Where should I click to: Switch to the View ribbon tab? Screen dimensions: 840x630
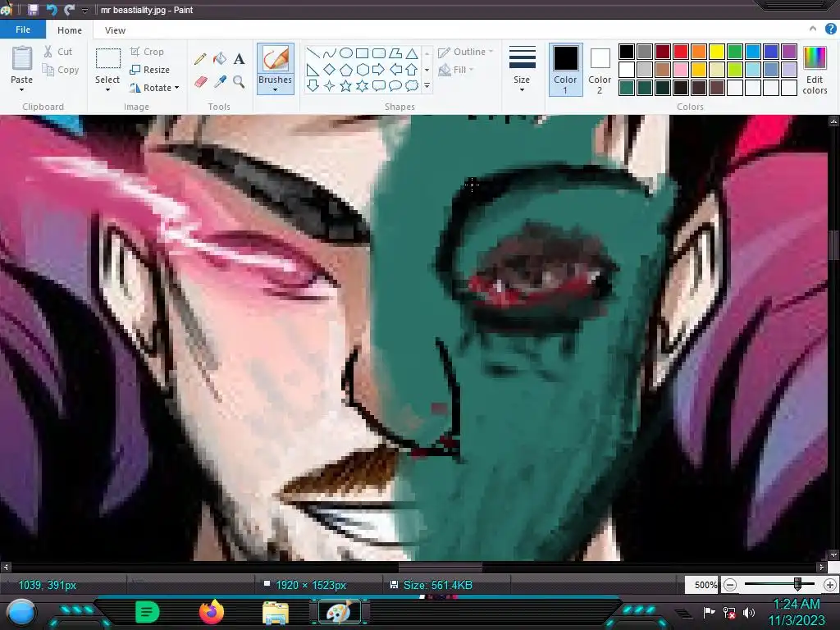pos(115,30)
